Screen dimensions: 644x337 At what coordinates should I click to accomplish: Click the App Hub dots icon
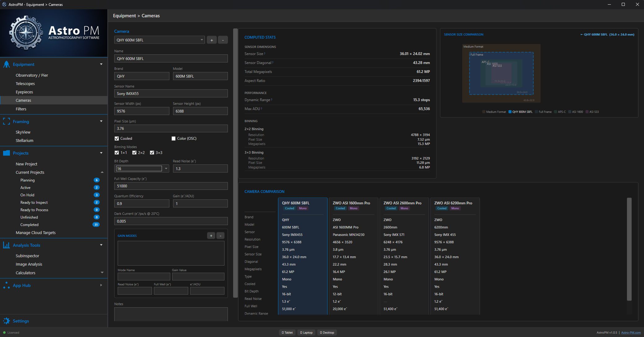(x=7, y=285)
